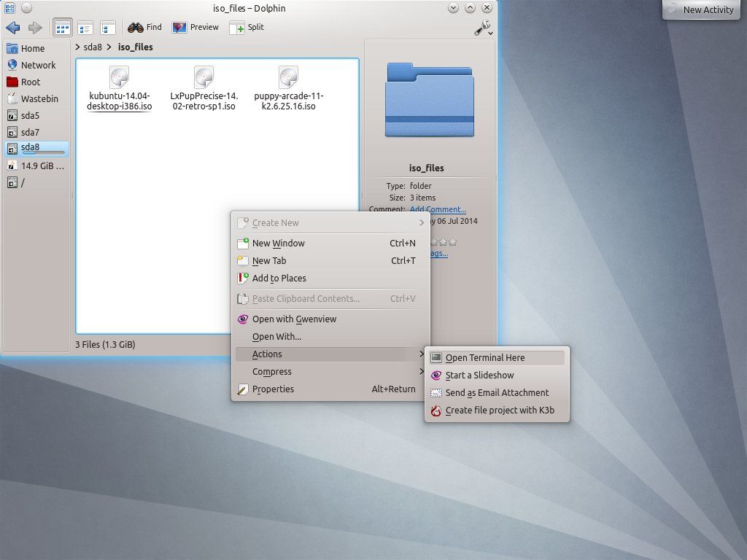The image size is (747, 560).
Task: Select Open With... entry
Action: [x=329, y=337]
